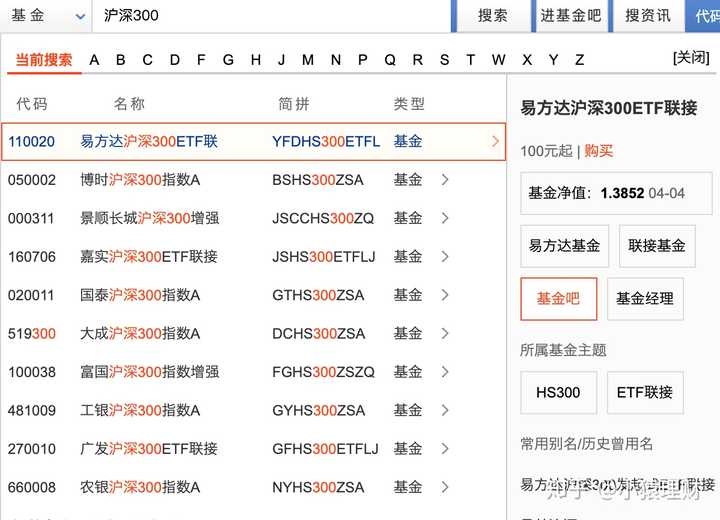The width and height of the screenshot is (720, 520).
Task: Click fund name 富国沪深300指数增强
Action: pos(150,372)
